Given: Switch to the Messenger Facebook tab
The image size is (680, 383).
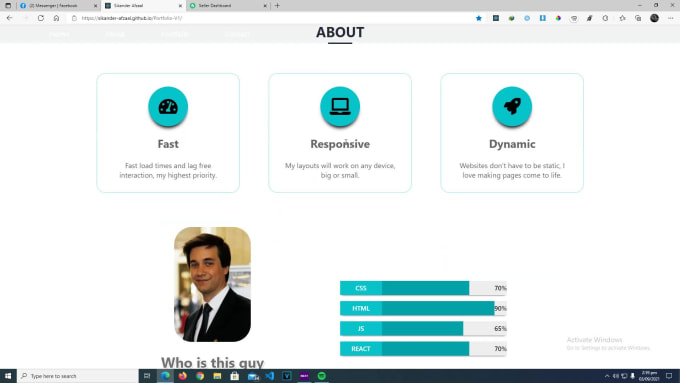Looking at the screenshot, I should (x=58, y=6).
